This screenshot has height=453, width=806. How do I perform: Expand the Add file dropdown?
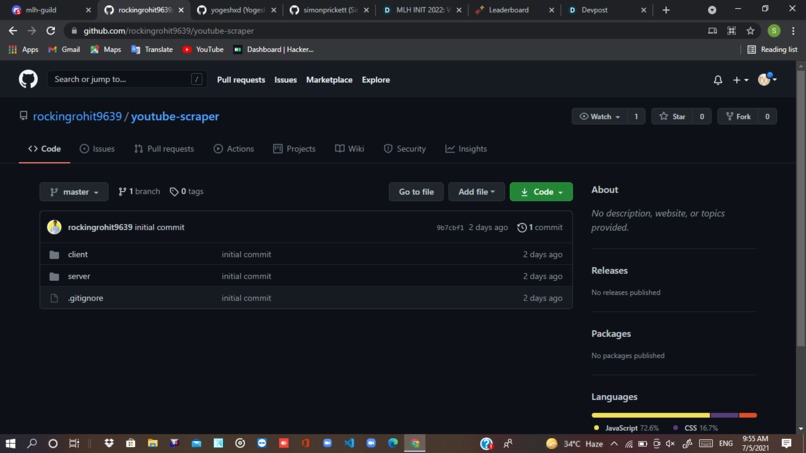[x=477, y=192]
